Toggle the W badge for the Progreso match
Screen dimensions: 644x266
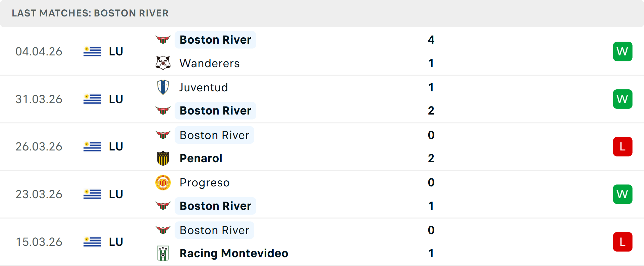click(623, 194)
